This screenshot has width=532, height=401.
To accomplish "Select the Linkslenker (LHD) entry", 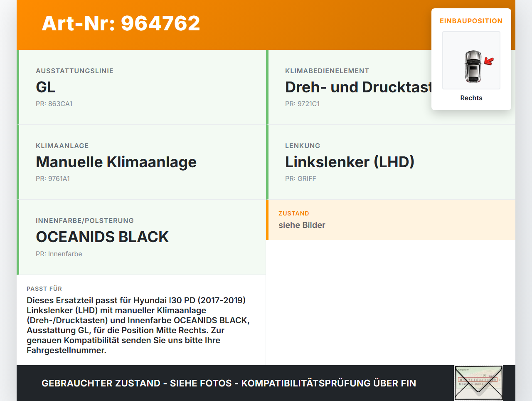I will click(x=350, y=162).
